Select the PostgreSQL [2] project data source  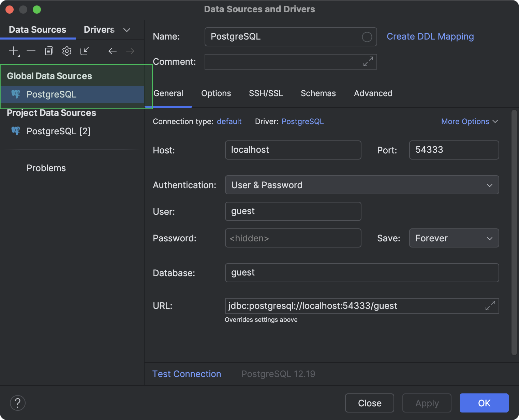click(x=58, y=131)
